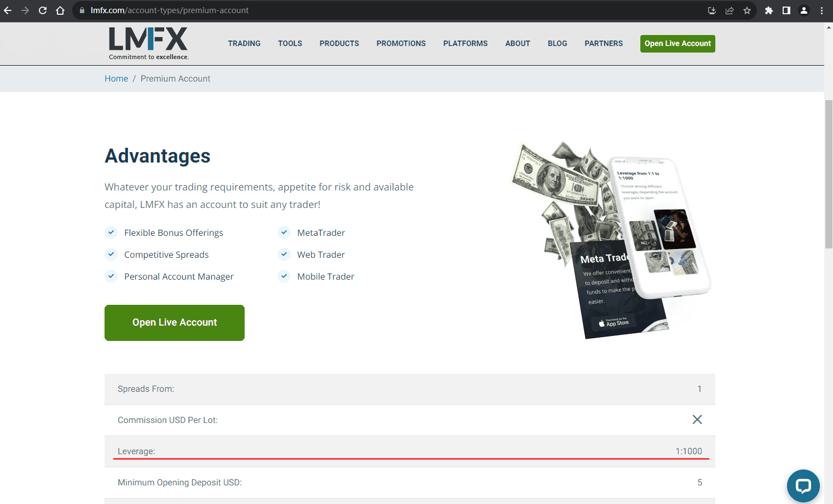Open the PARTNERS menu
The image size is (833, 504).
coord(604,44)
